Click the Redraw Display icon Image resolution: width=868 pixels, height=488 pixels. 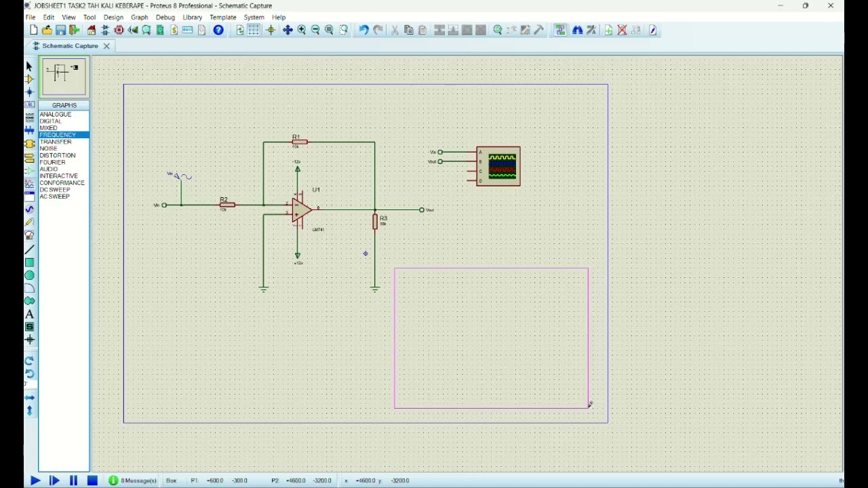(x=240, y=30)
